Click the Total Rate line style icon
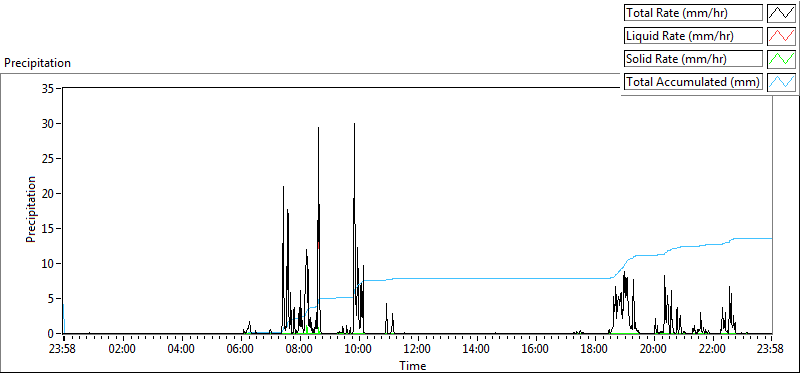The image size is (800, 373). tap(782, 13)
